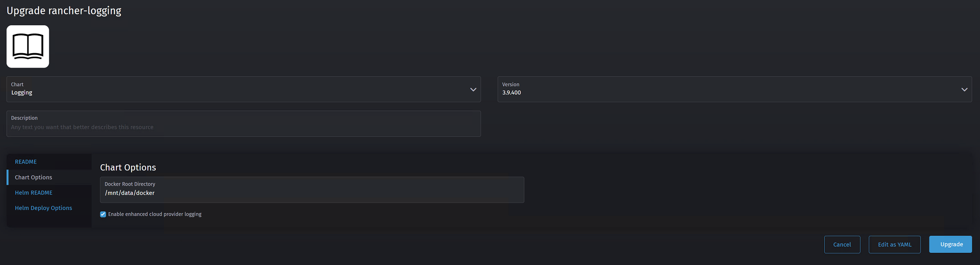The height and width of the screenshot is (265, 980).
Task: Click the Version field chevron icon
Action: click(x=964, y=89)
